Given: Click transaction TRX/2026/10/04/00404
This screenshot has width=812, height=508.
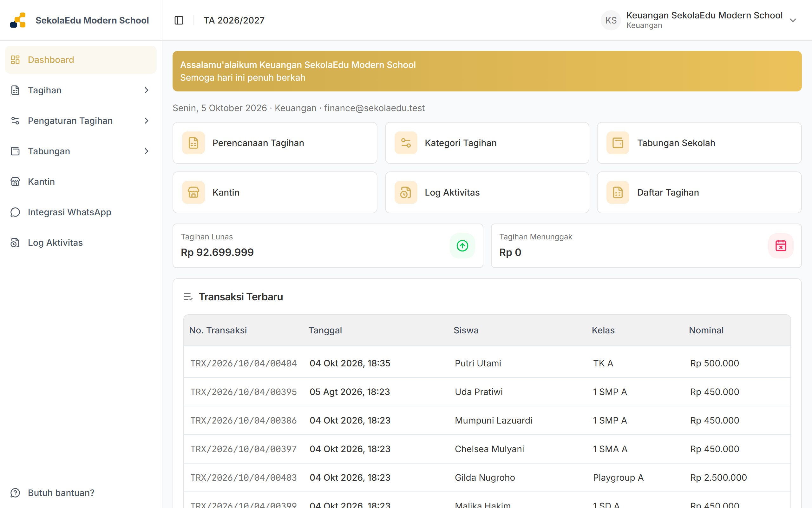Looking at the screenshot, I should coord(244,363).
